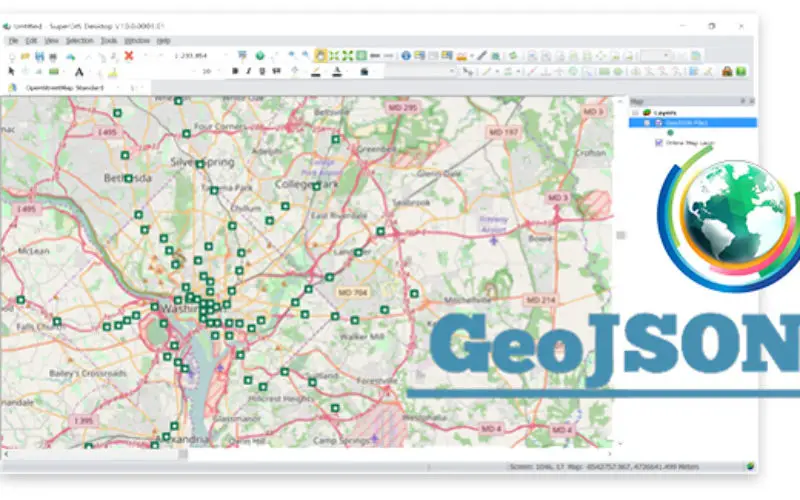Click the blue Save floppy-disk icon
The height and width of the screenshot is (500, 800).
(39, 56)
